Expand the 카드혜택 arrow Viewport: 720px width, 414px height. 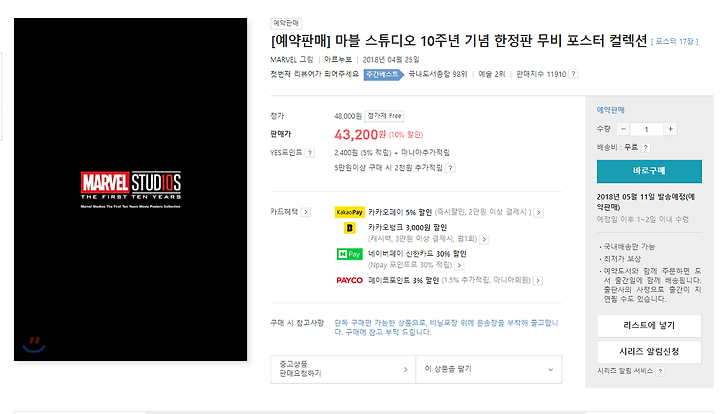[x=306, y=212]
